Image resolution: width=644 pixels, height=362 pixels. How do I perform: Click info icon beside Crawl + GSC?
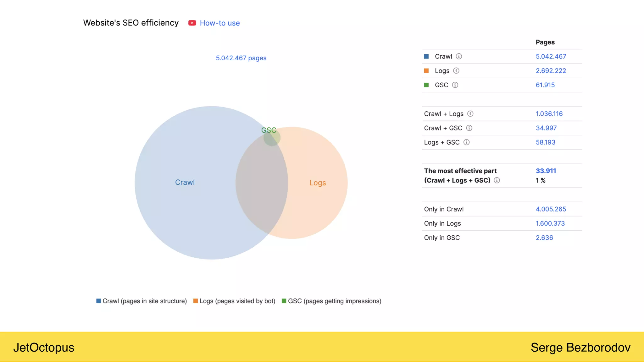469,128
